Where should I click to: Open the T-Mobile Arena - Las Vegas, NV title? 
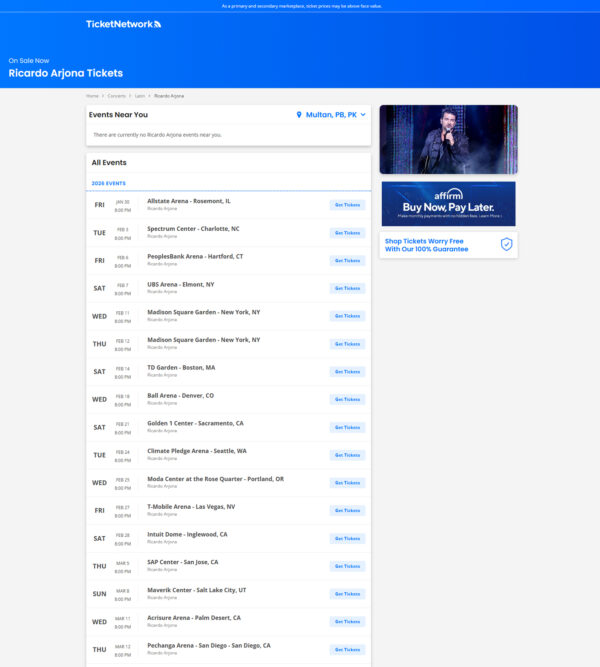[191, 507]
